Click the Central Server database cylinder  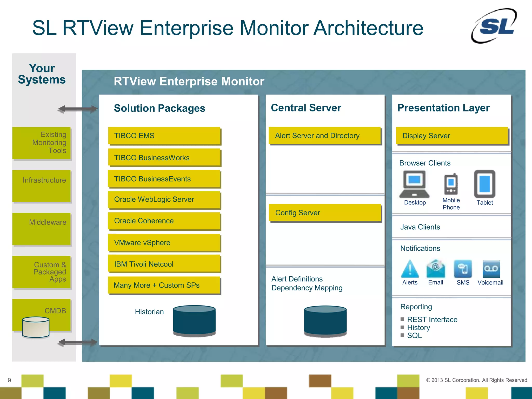coord(325,321)
